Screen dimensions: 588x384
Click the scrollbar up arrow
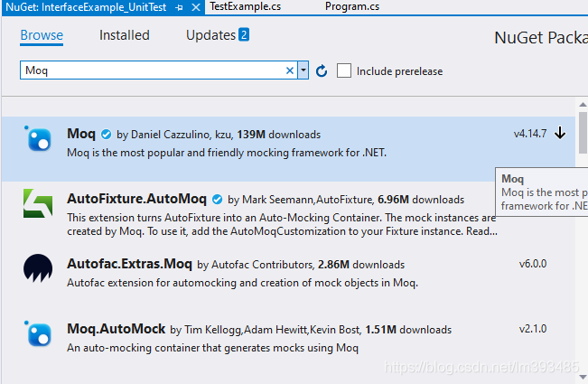tap(583, 105)
